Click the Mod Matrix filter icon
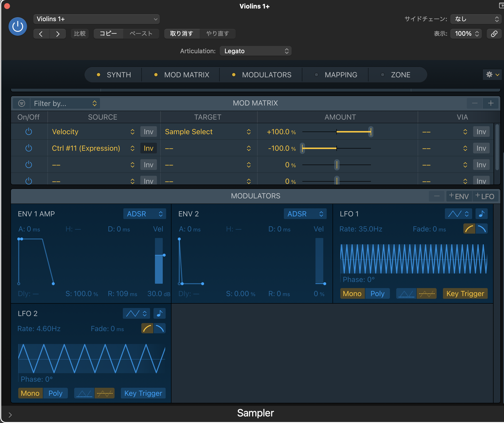 click(x=22, y=103)
